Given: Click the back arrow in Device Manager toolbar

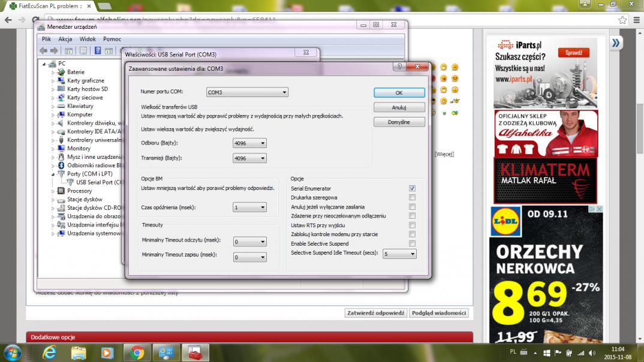Looking at the screenshot, I should point(44,51).
